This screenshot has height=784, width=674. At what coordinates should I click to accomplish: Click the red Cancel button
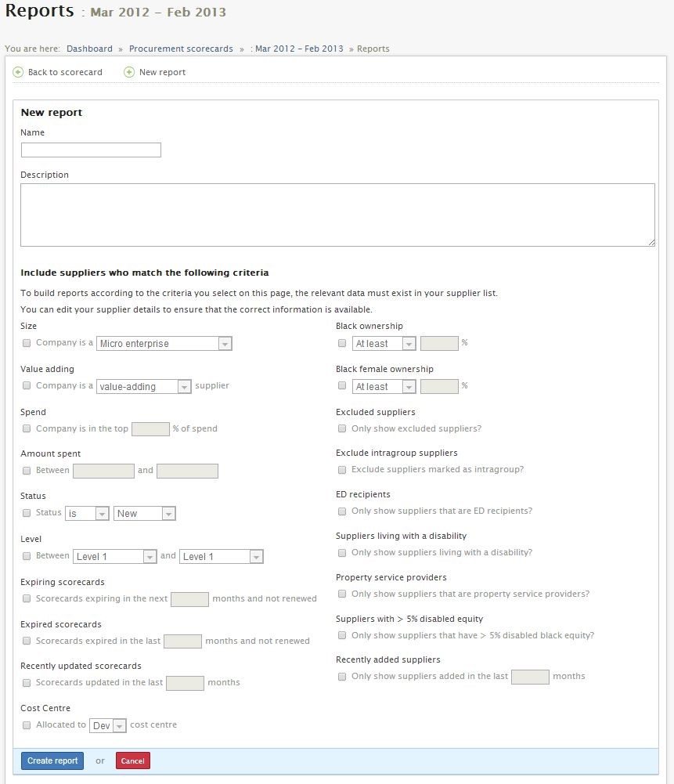[x=133, y=761]
